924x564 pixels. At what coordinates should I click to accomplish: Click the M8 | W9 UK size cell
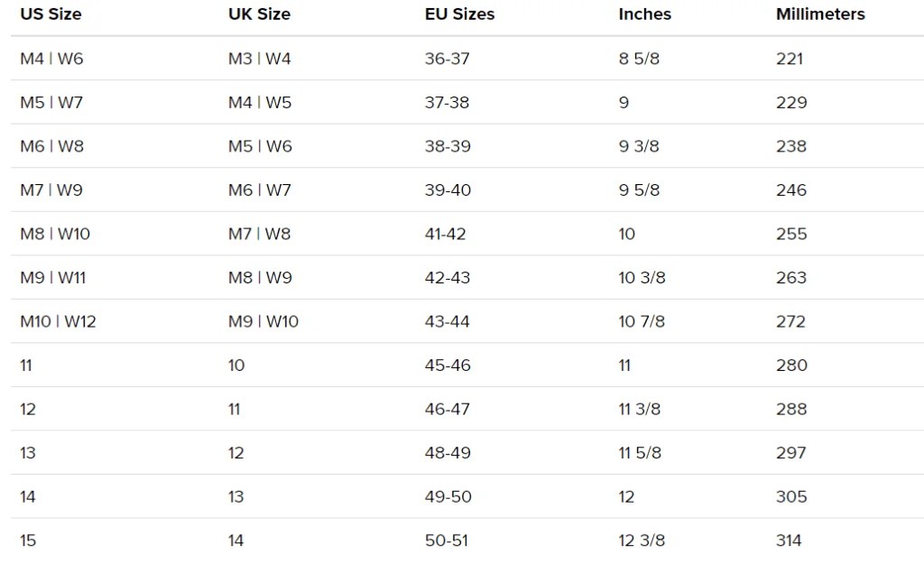[x=260, y=278]
